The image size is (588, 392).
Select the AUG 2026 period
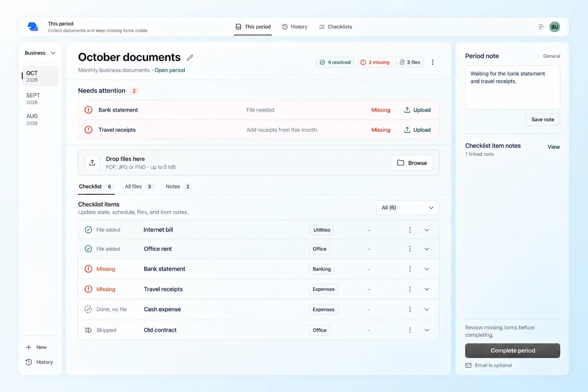point(40,119)
